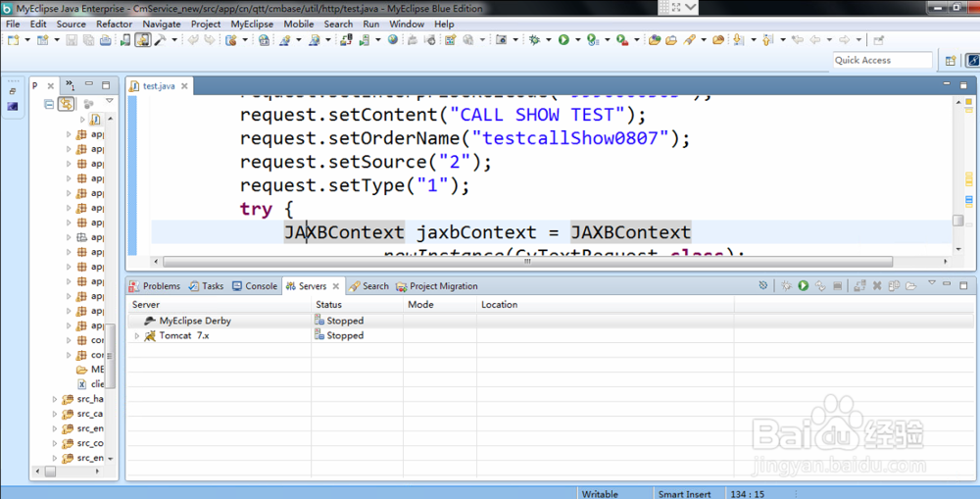Click the Save toolbar icon
This screenshot has width=980, height=499.
[72, 39]
